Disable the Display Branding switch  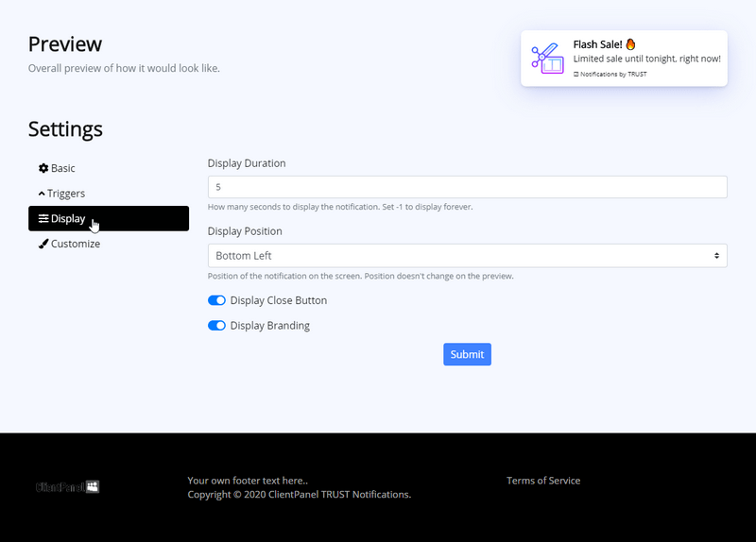tap(216, 326)
